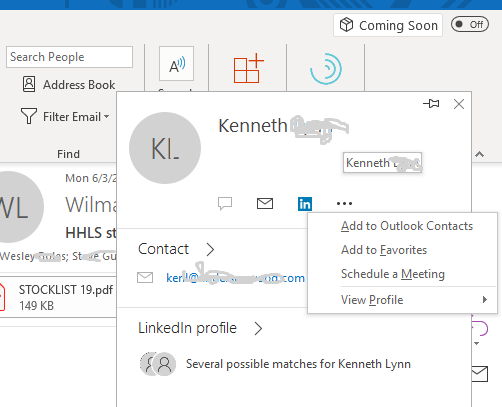
Task: Select Schedule a Meeting
Action: tap(393, 274)
